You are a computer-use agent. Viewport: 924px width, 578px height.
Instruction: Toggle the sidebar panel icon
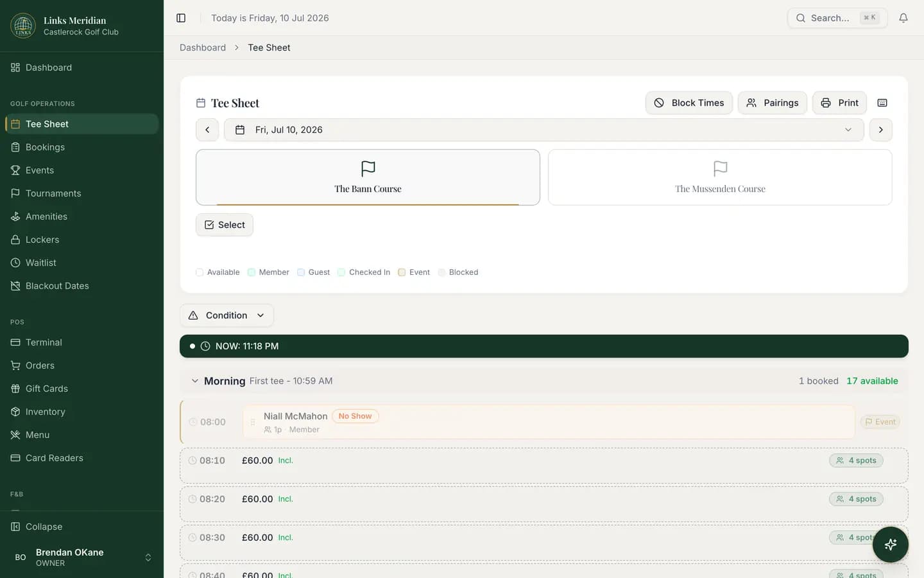pos(181,18)
